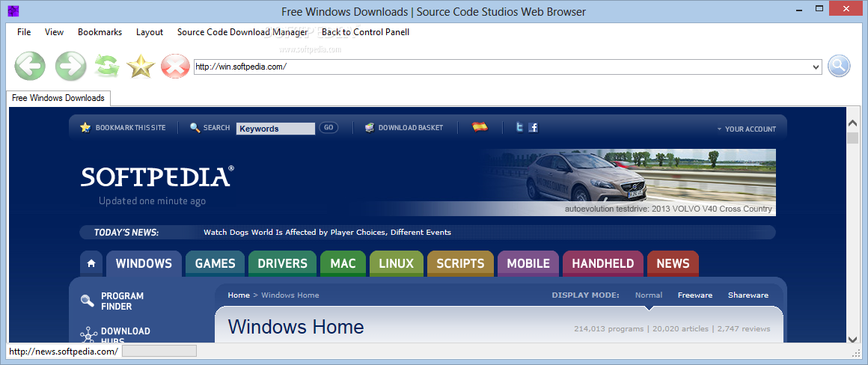
Task: Stop loading with the red X icon
Action: (175, 67)
